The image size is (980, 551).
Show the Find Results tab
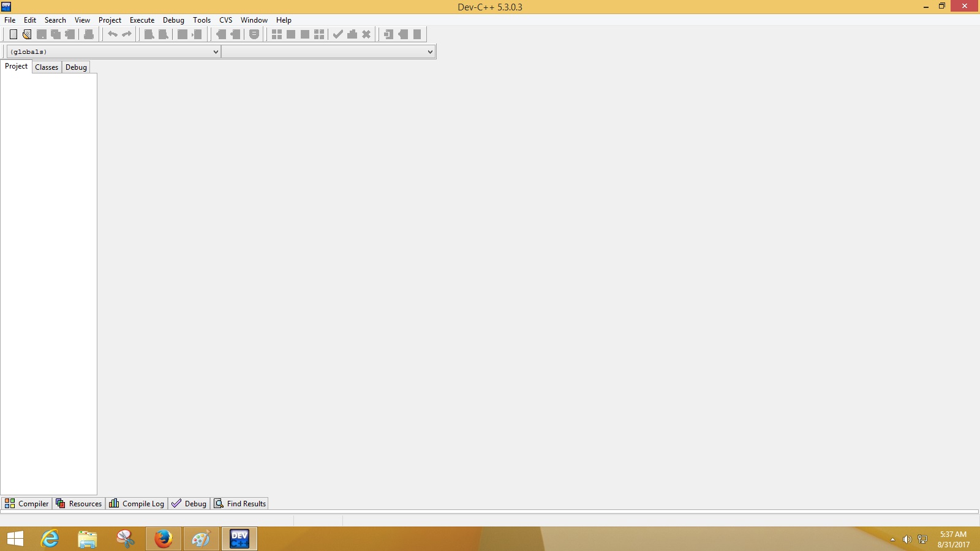(x=240, y=504)
